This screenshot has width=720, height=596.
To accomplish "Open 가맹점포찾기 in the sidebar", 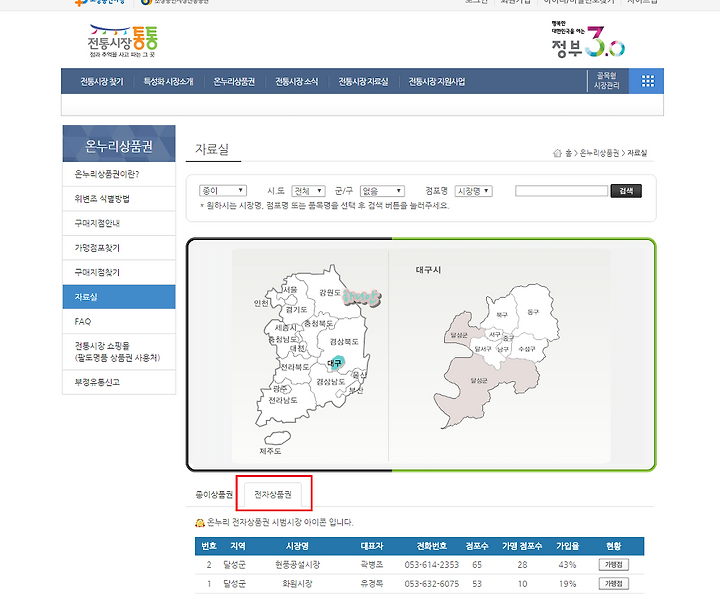I will [x=119, y=248].
